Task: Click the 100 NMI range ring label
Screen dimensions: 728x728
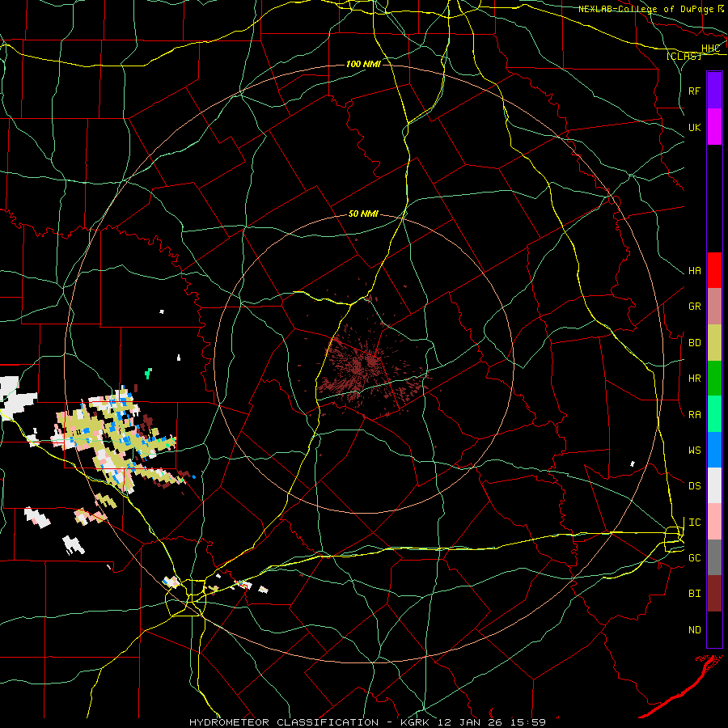Action: pyautogui.click(x=363, y=64)
